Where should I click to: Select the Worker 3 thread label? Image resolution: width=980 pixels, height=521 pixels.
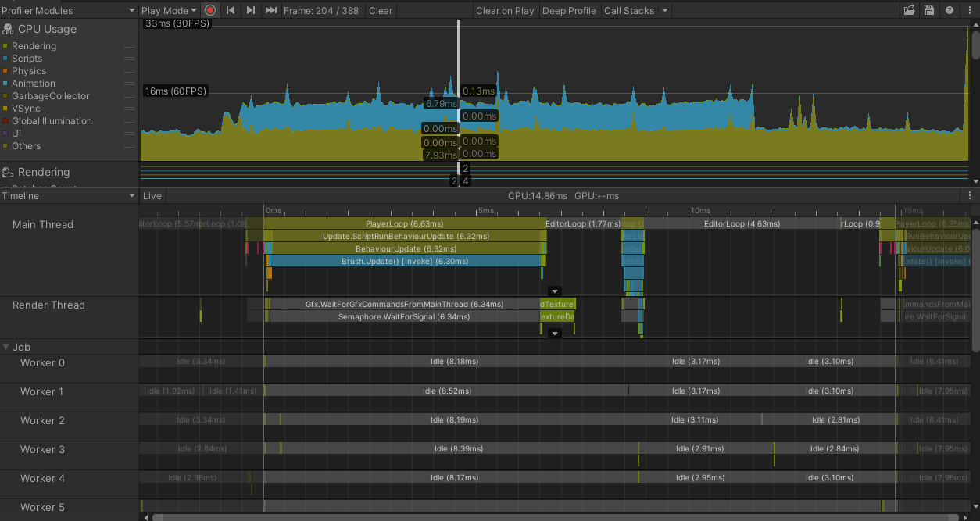click(x=42, y=449)
